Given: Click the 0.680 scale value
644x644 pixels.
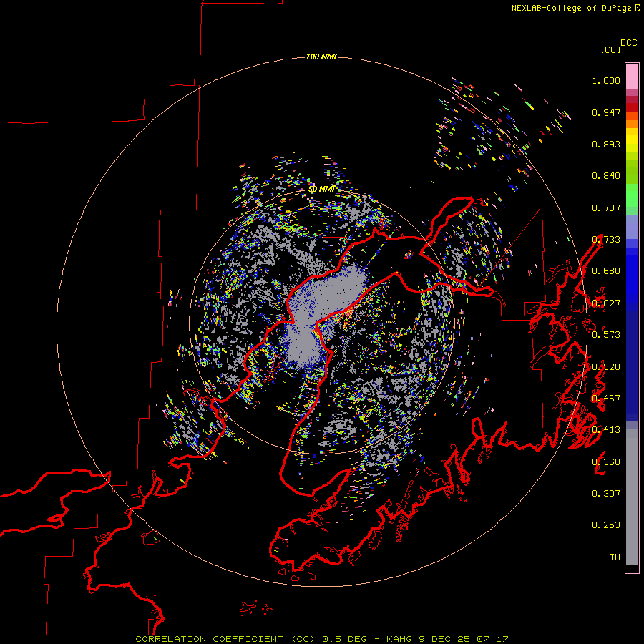Looking at the screenshot, I should pyautogui.click(x=606, y=271).
